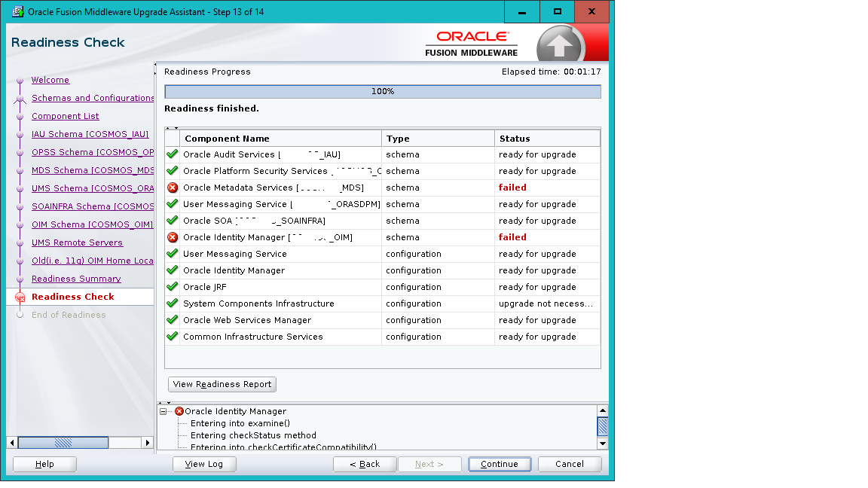Go to Schemas and Configurations step

93,98
